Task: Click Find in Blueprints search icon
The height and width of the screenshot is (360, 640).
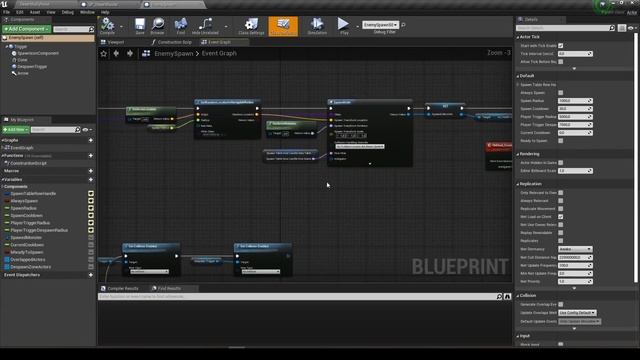Action: [499, 297]
